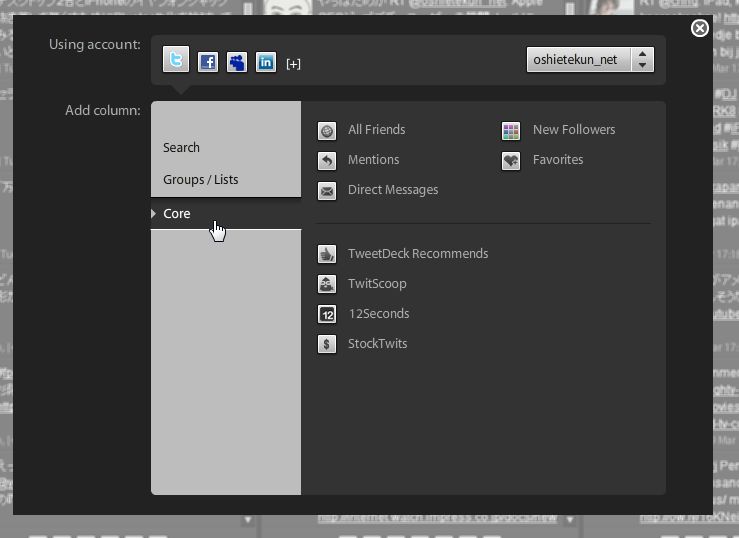
Task: Click the Mentions reply-arrow icon
Action: click(327, 161)
